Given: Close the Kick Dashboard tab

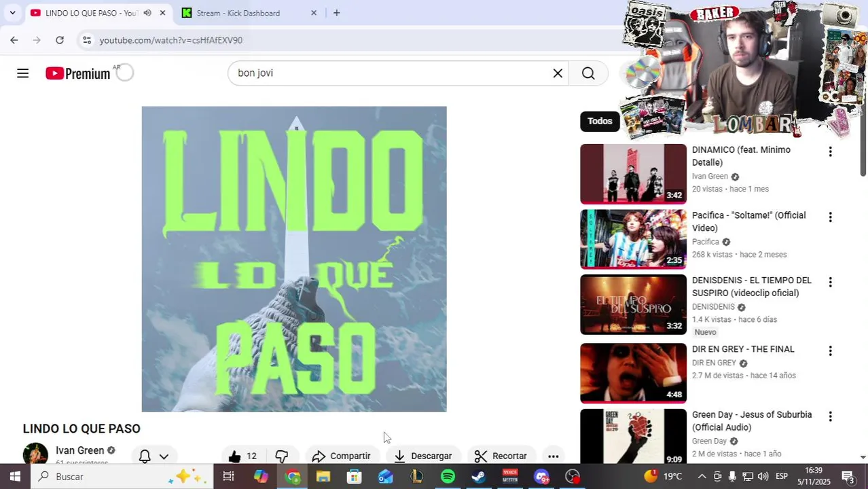Looking at the screenshot, I should point(314,13).
